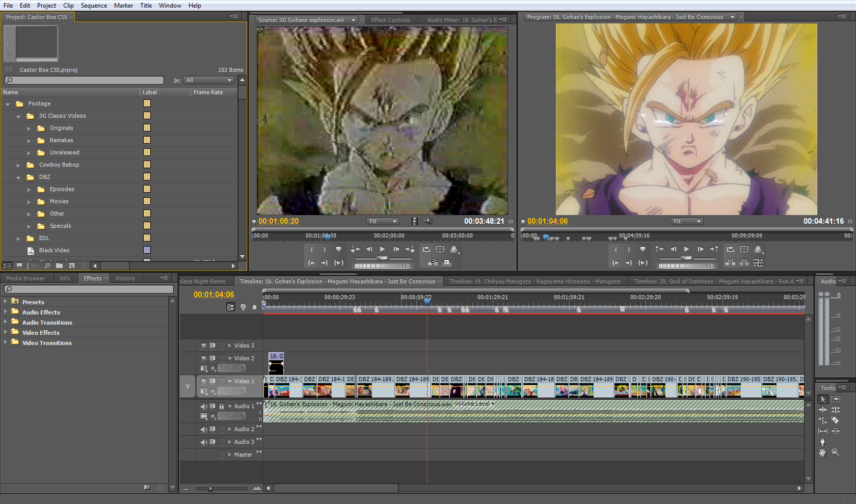
Task: Click Lift button in Program monitor
Action: [x=730, y=262]
